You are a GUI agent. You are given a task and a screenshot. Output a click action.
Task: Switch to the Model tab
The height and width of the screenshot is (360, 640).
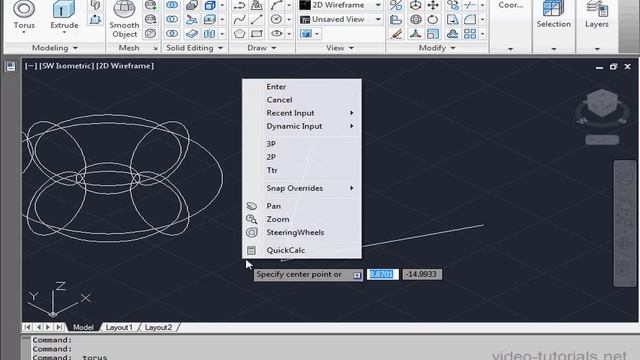(x=83, y=327)
